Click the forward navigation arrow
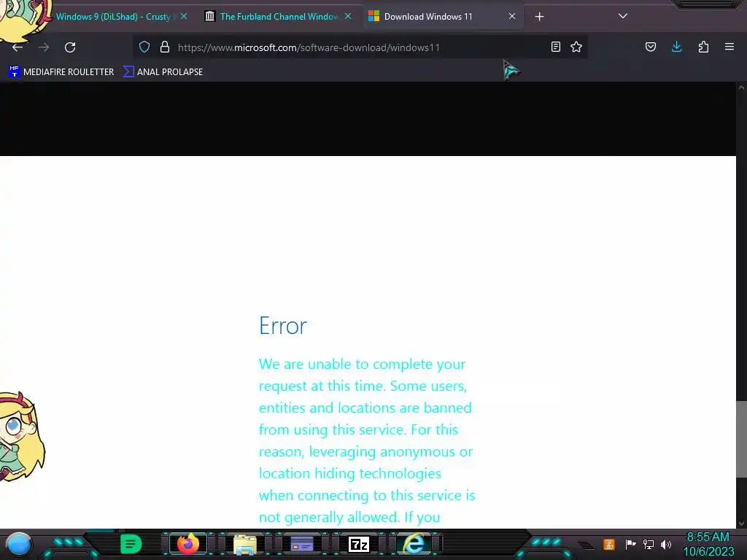747x560 pixels. 44,47
